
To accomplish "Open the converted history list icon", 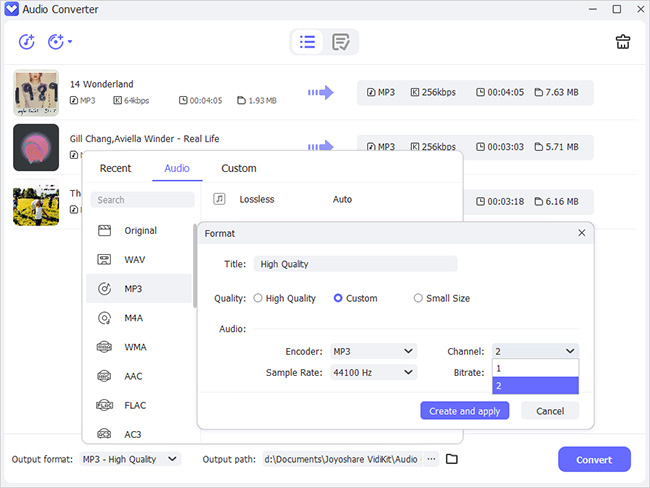I will coord(341,42).
